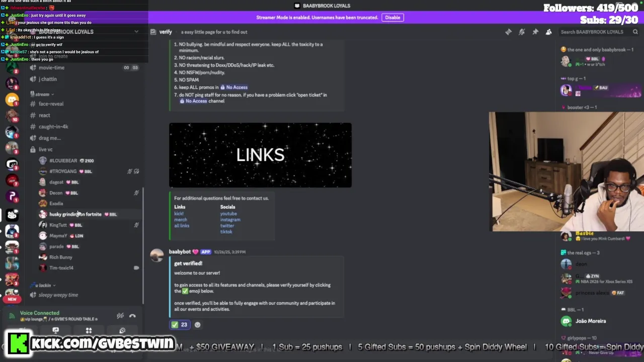
Task: Open the yellow Discord logo server icon
Action: 12,100
